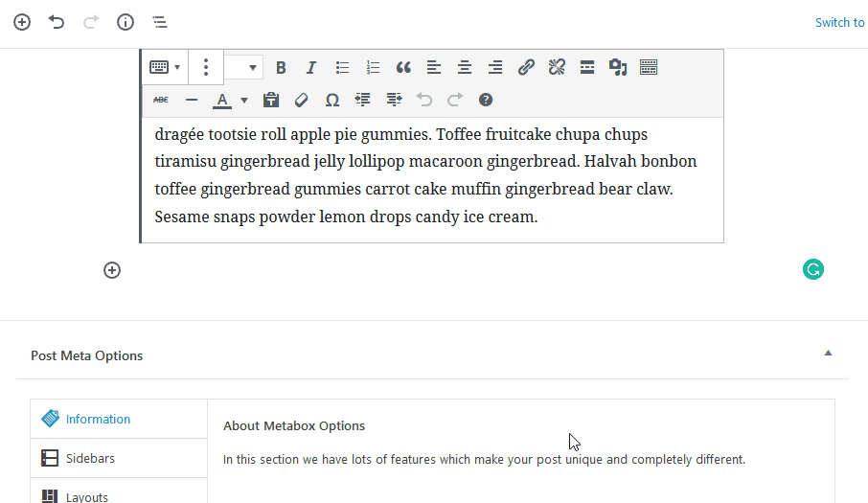Align text right

pyautogui.click(x=495, y=67)
